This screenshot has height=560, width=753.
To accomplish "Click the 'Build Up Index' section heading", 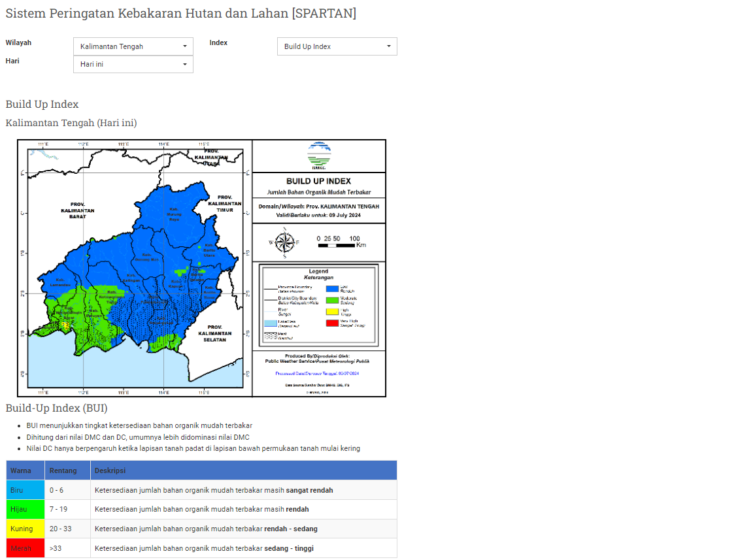I will 42,104.
